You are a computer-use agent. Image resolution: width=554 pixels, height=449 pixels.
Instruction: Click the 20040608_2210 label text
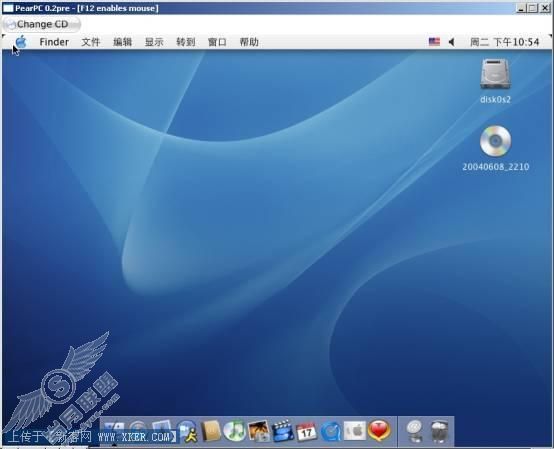(495, 167)
